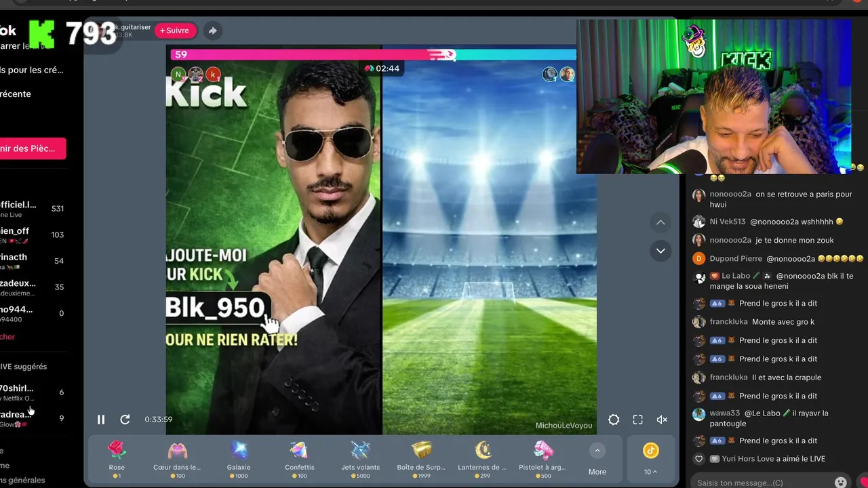Screen dimensions: 868x488
Task: Pause the live stream playback
Action: pyautogui.click(x=101, y=420)
